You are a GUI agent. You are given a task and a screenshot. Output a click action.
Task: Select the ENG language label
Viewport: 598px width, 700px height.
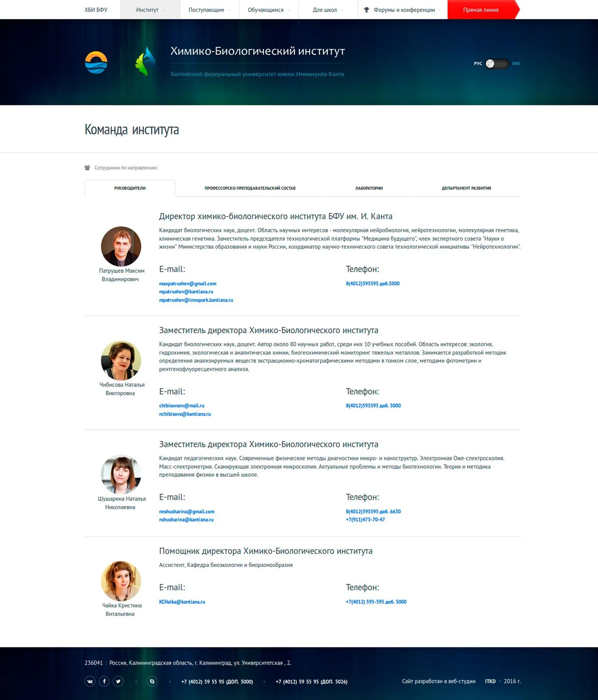516,64
